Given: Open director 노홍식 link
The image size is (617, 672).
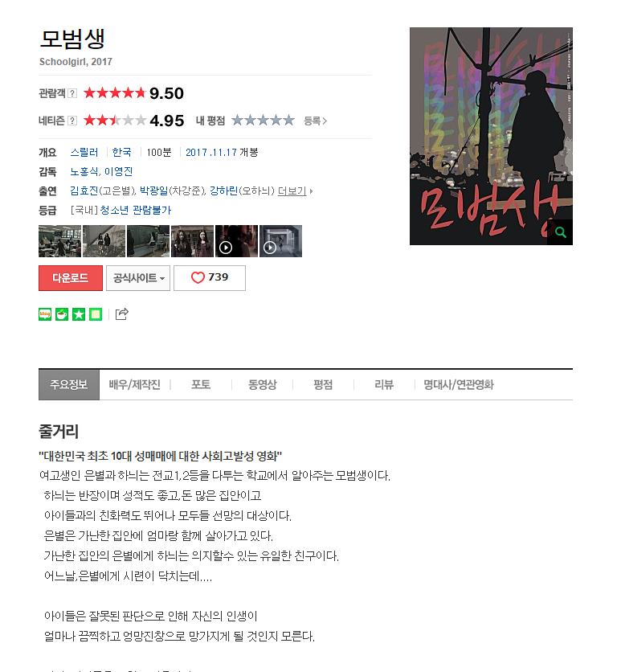Looking at the screenshot, I should (85, 171).
